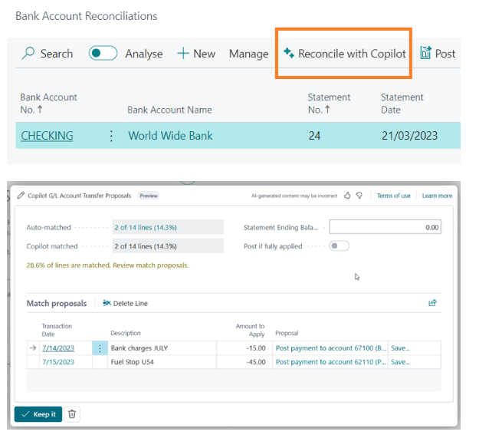Open proposal Post payment to account 67100
This screenshot has width=479, height=448.
(331, 348)
